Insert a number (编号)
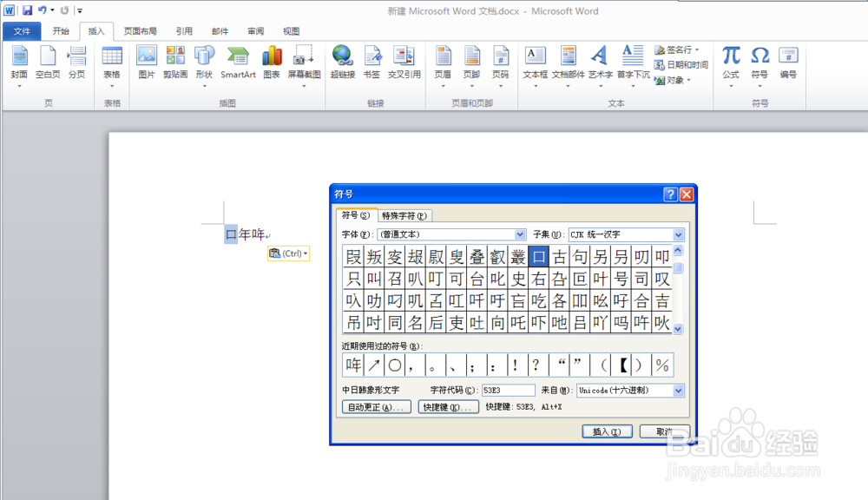868x500 pixels. coord(788,62)
